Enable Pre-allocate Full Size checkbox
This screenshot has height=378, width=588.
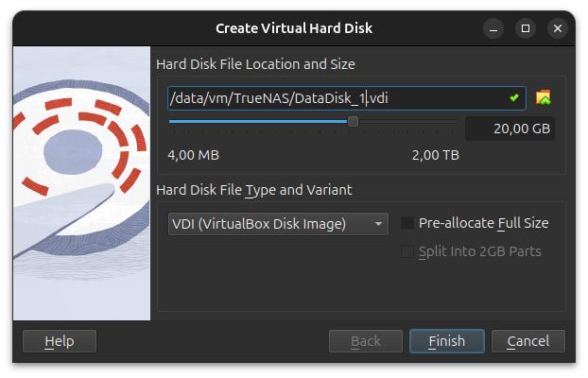click(407, 224)
